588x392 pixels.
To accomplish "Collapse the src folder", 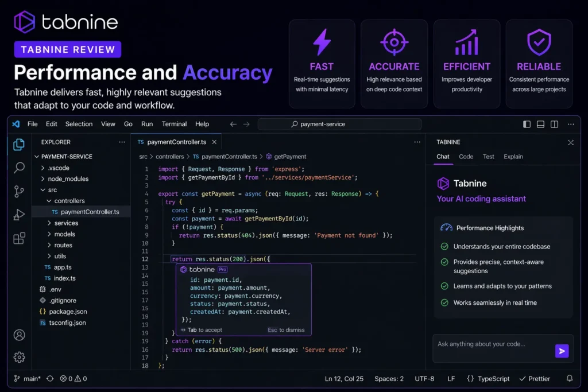I will [x=42, y=190].
